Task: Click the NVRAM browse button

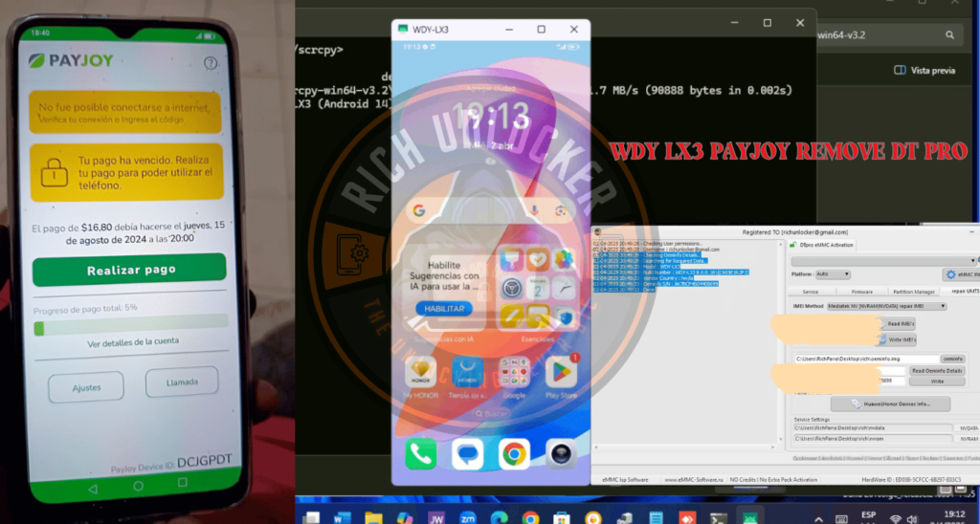Action: [969, 439]
